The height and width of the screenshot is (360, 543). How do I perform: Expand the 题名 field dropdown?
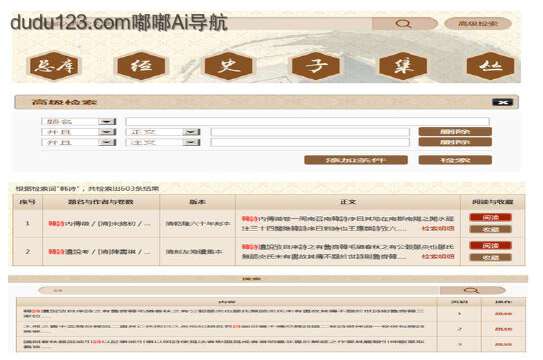[107, 122]
